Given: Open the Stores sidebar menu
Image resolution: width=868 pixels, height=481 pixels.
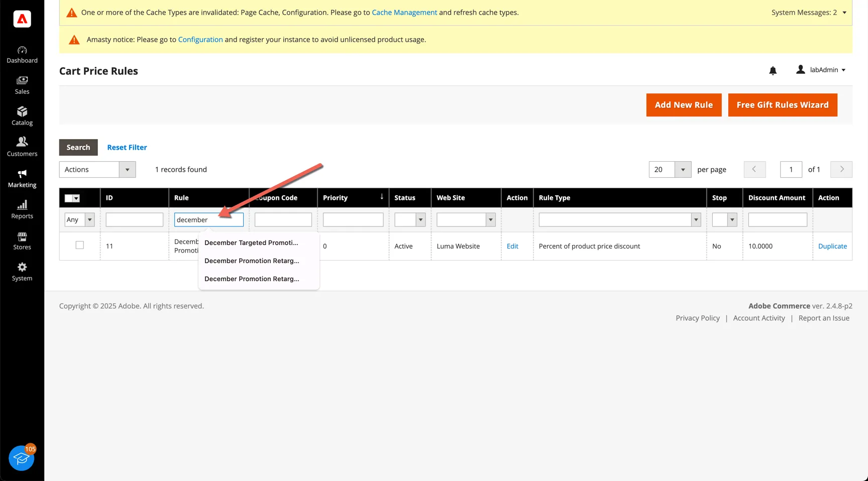Looking at the screenshot, I should pyautogui.click(x=22, y=242).
